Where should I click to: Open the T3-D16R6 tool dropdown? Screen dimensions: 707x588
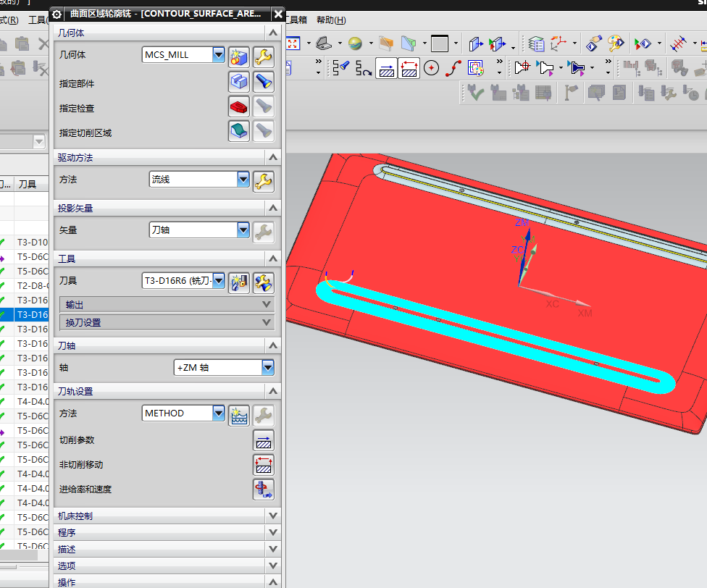pos(218,281)
